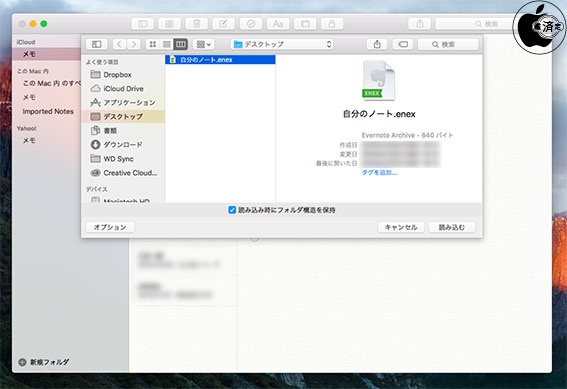The width and height of the screenshot is (567, 389).
Task: Click the edit tags icon in dialog
Action: (403, 44)
